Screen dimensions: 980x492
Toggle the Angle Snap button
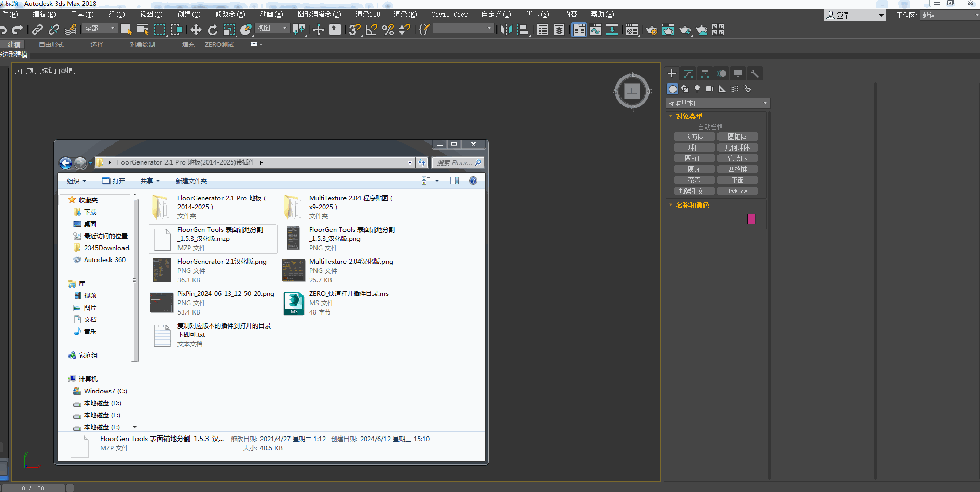click(x=371, y=30)
